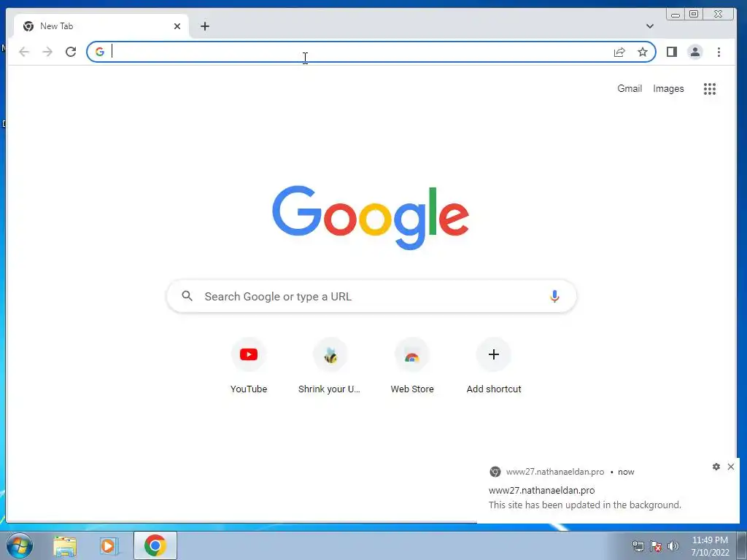747x560 pixels.
Task: Open the Web Store shortcut
Action: point(412,366)
